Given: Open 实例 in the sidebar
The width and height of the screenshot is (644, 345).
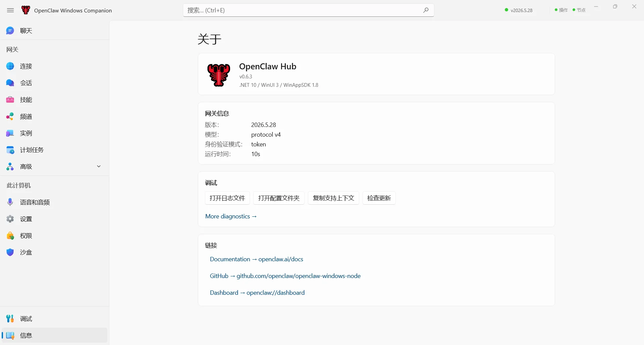Looking at the screenshot, I should click(55, 133).
